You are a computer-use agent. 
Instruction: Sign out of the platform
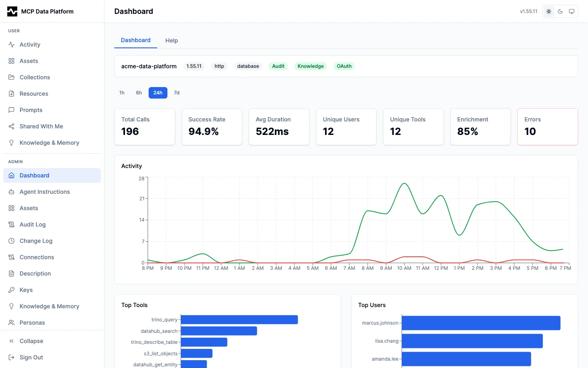pos(31,357)
